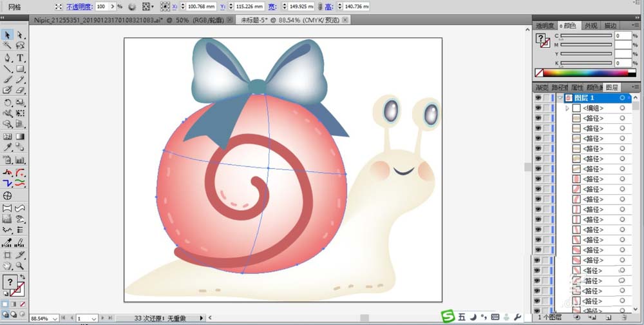Pick a color from the spectrum bar

point(586,73)
